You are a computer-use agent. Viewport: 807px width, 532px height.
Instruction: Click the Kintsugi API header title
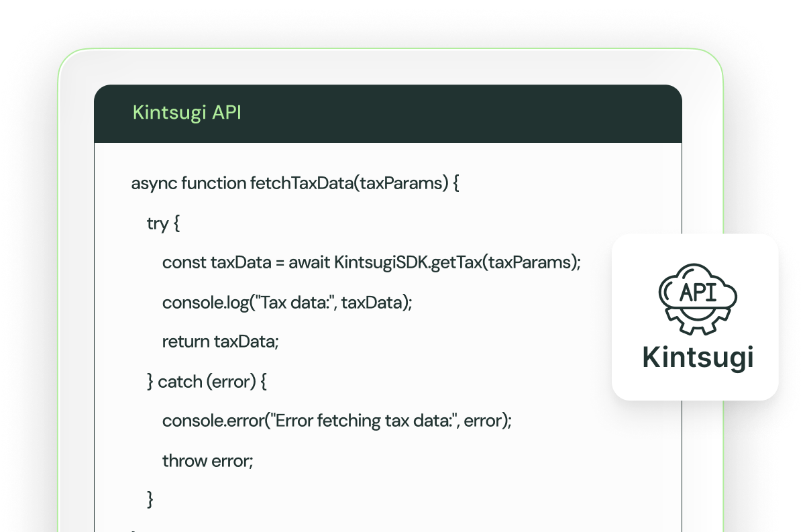(186, 113)
